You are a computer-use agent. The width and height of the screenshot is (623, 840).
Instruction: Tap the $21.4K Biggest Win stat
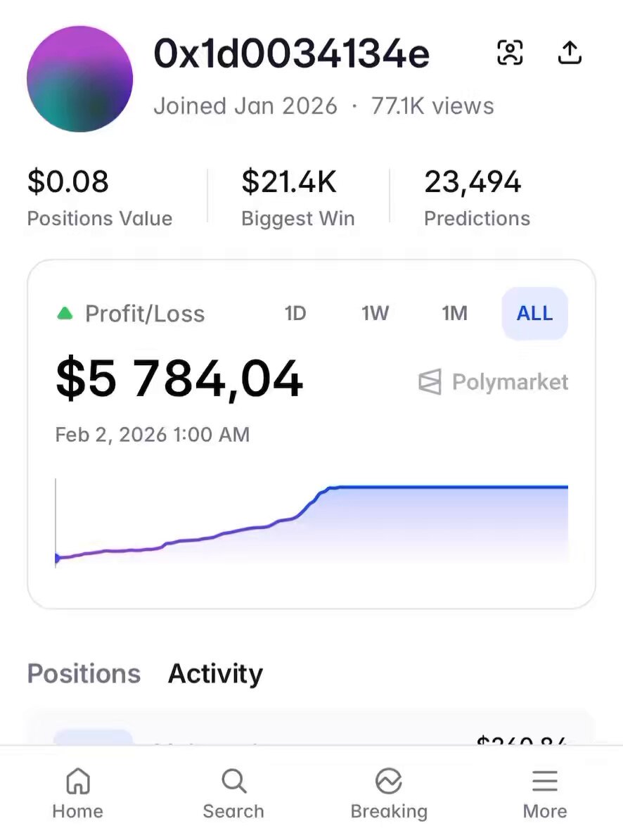[297, 197]
